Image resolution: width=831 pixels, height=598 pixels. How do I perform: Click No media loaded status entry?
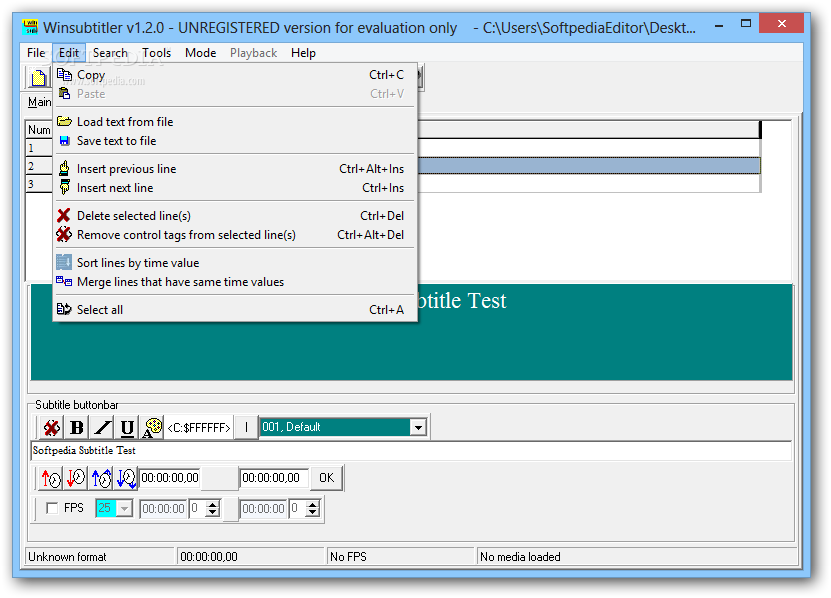click(520, 557)
